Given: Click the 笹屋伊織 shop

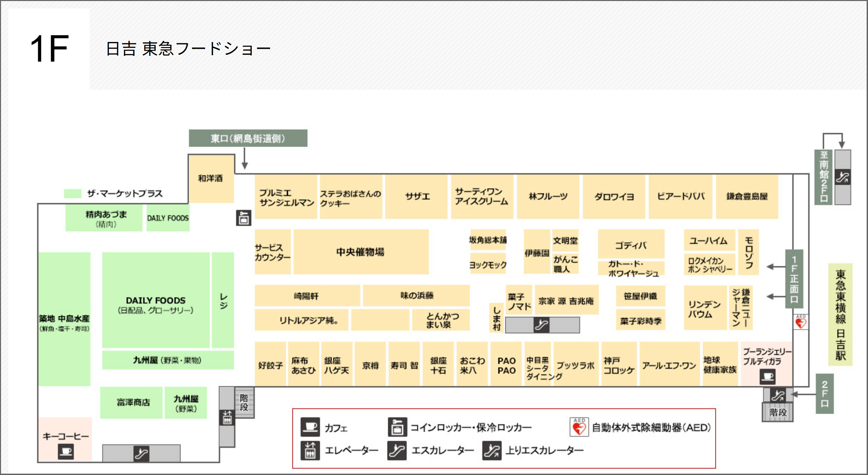Looking at the screenshot, I should [x=641, y=296].
